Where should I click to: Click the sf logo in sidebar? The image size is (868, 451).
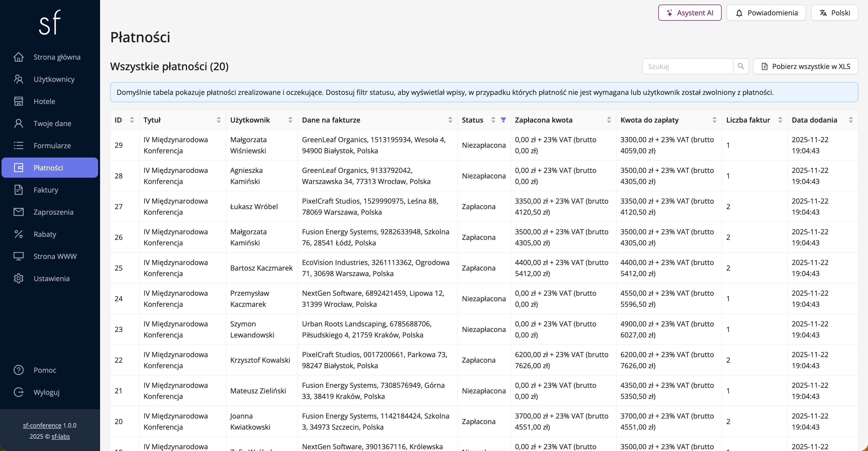point(50,23)
